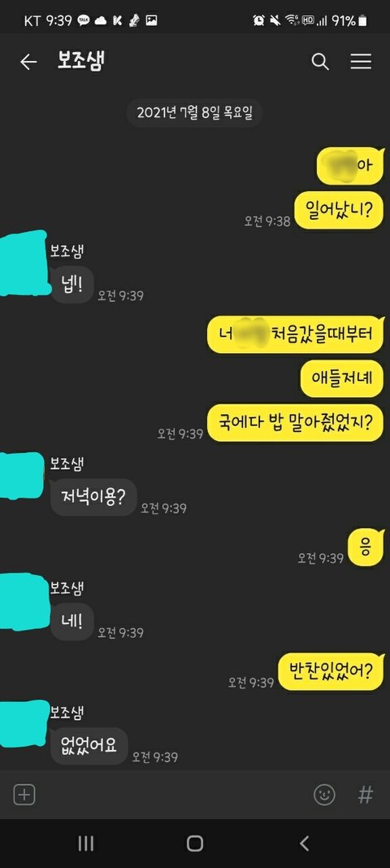Image resolution: width=390 pixels, height=868 pixels.
Task: Tap the 2021년 7월 8일 date label
Action: [x=194, y=113]
